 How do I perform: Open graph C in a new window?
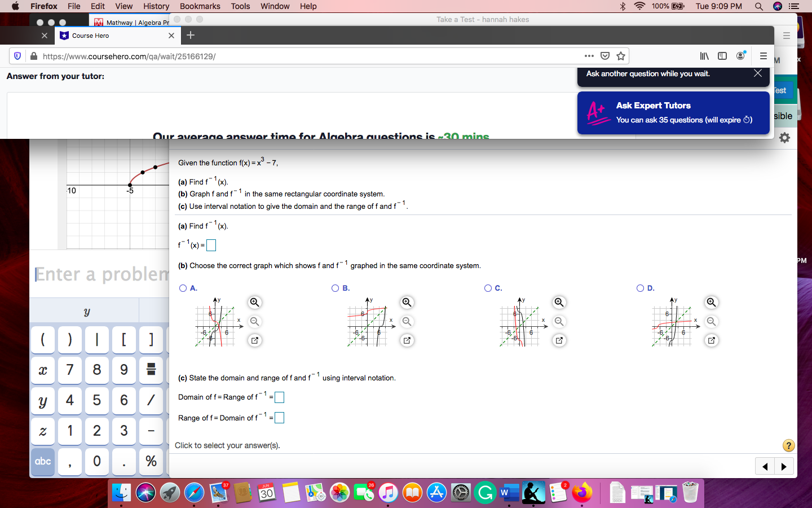click(559, 340)
